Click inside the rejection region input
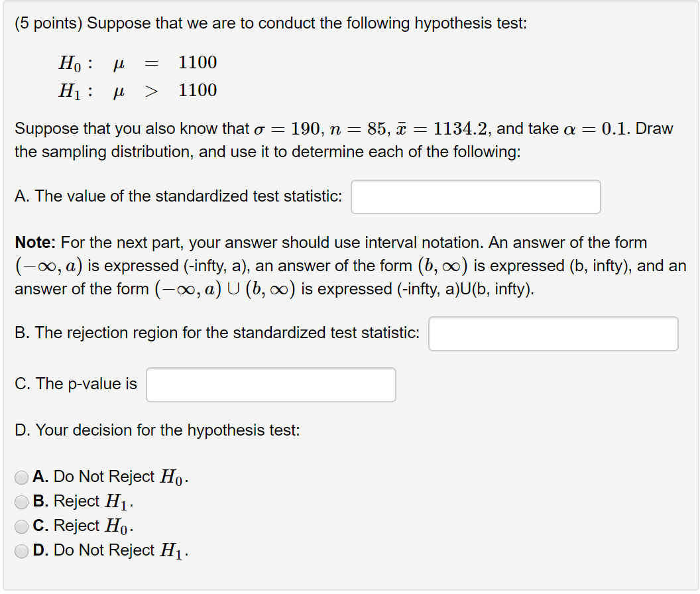Viewport: 700px width, 594px height. [x=554, y=333]
